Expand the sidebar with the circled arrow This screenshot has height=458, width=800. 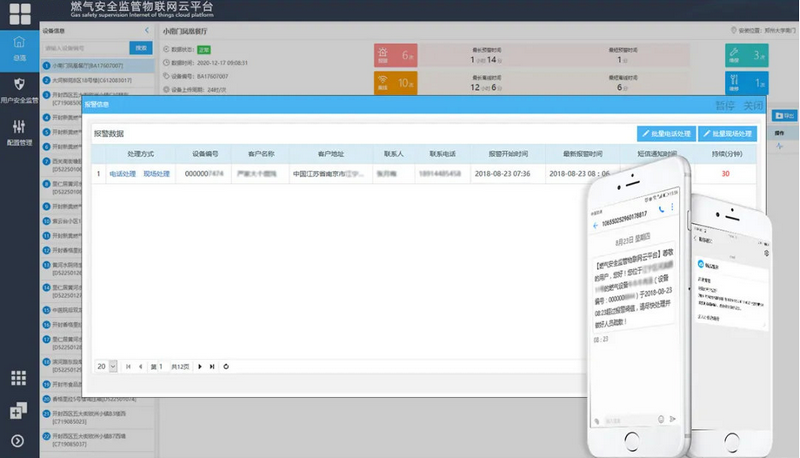(x=18, y=441)
